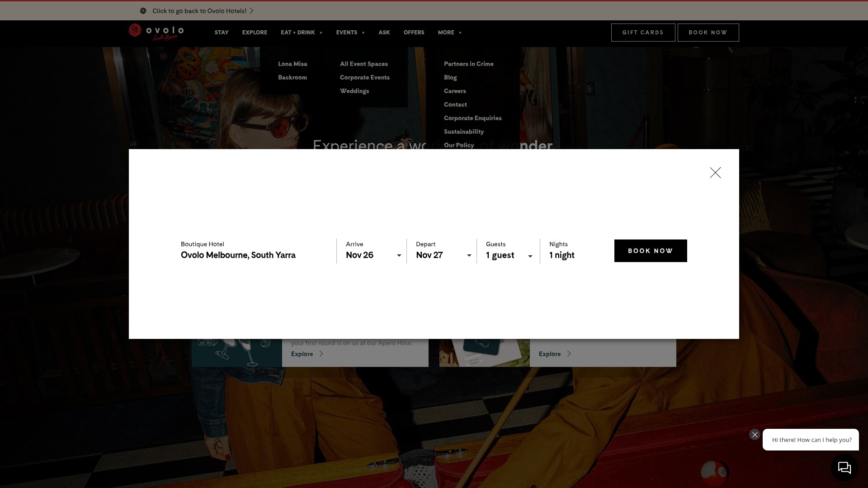Open the Careers link

click(x=455, y=91)
